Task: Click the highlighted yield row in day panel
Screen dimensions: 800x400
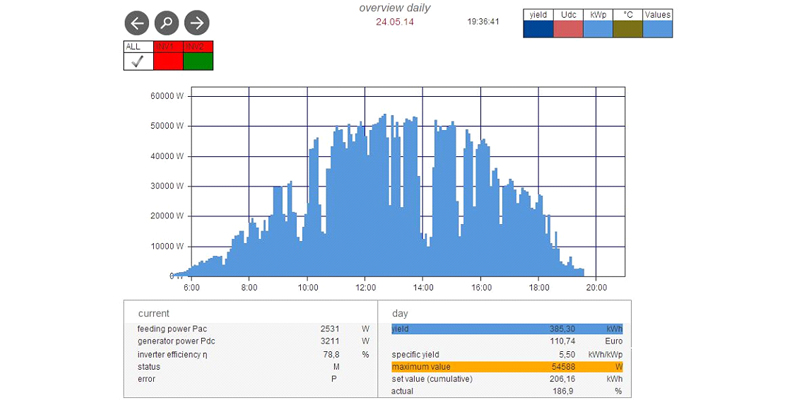Action: (506, 328)
